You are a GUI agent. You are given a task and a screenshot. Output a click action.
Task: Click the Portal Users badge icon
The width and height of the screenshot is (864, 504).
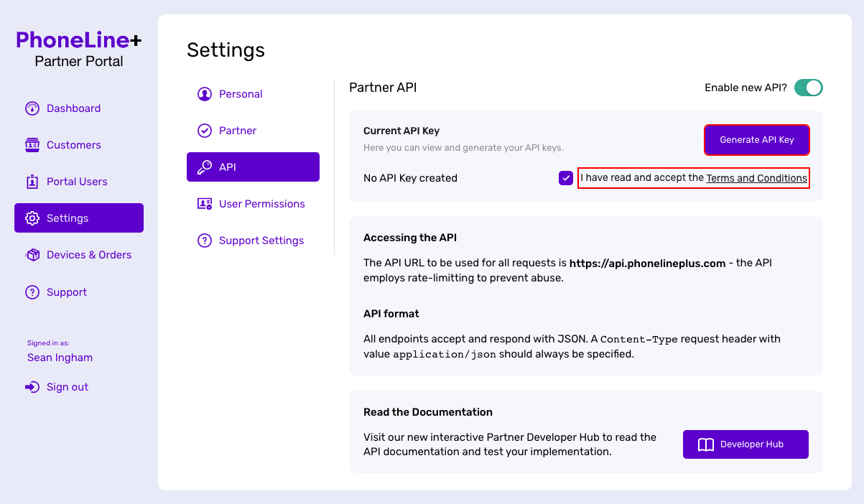point(32,182)
